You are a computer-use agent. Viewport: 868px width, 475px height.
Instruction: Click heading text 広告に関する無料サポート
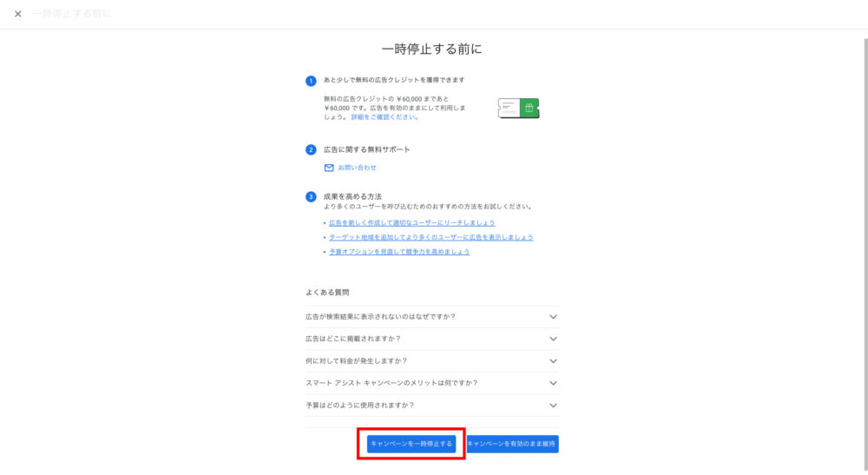click(x=367, y=149)
